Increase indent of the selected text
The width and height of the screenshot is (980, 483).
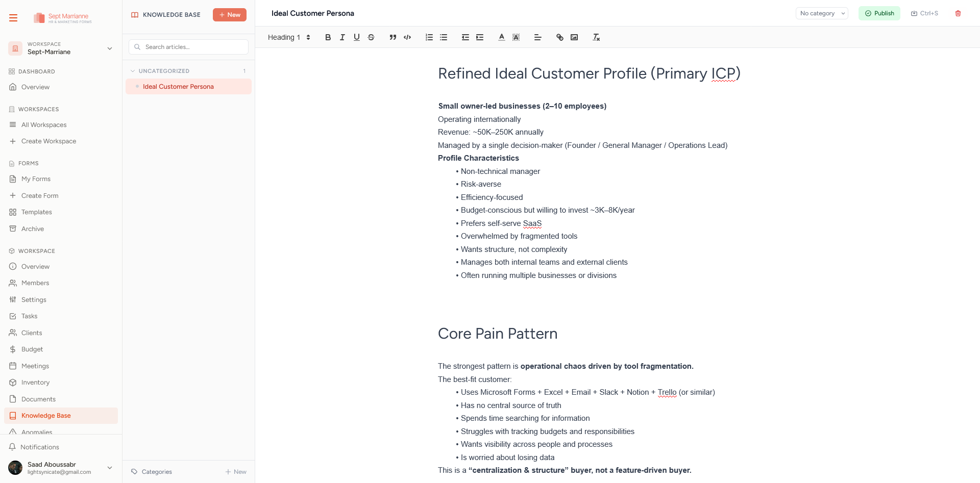[x=480, y=37]
